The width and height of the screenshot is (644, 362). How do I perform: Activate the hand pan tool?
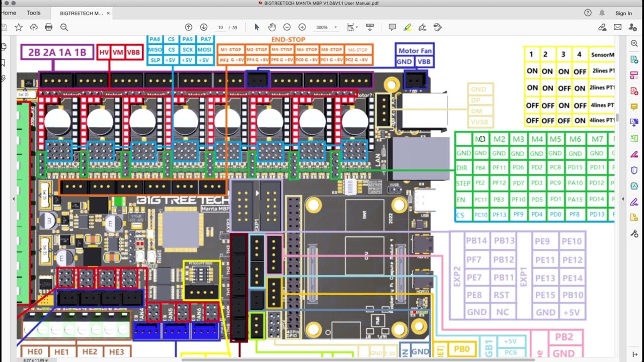pyautogui.click(x=272, y=27)
